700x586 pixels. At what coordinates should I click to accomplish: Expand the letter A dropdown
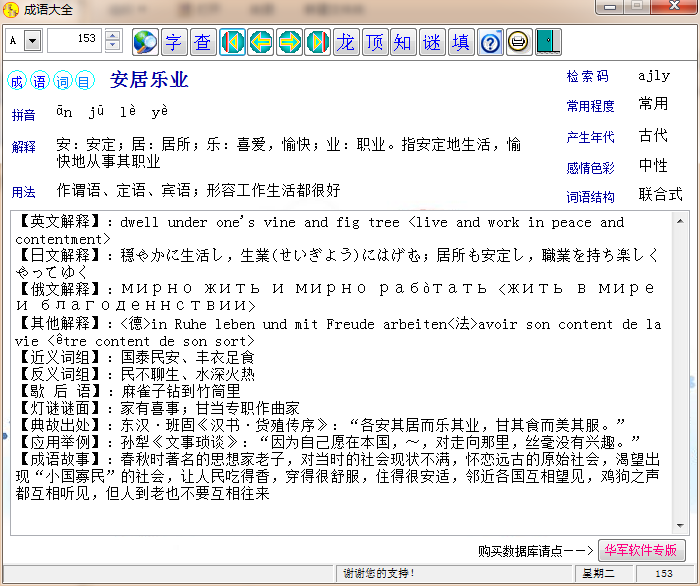(x=33, y=41)
